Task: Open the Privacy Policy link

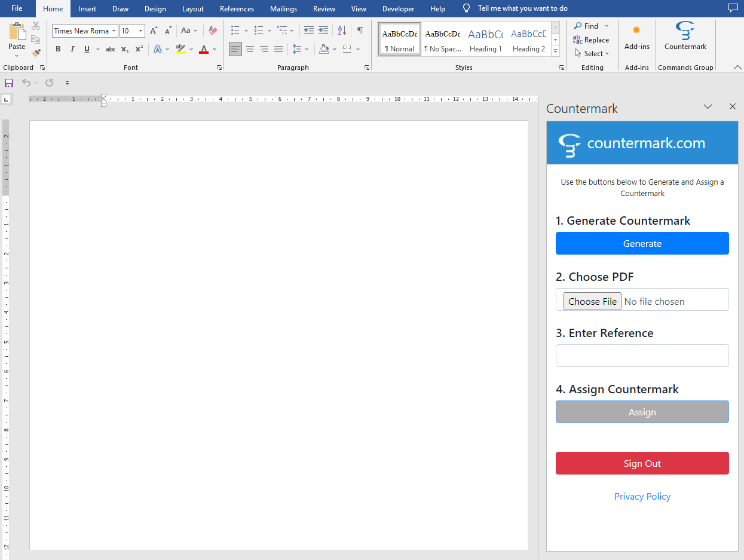Action: (642, 496)
